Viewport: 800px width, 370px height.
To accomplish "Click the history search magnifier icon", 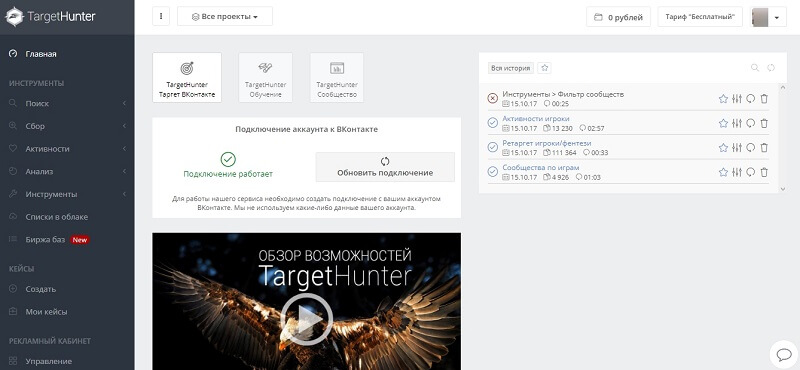I will [x=755, y=67].
